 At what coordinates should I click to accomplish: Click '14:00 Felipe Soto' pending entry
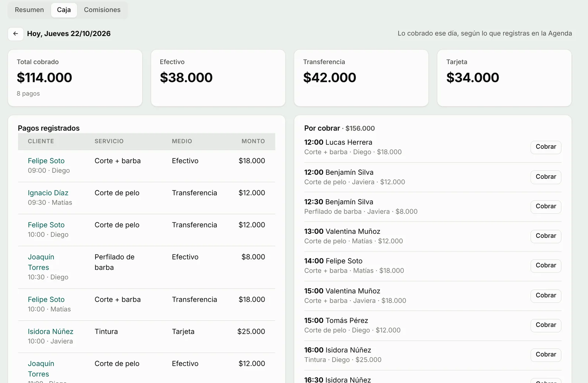[333, 261]
